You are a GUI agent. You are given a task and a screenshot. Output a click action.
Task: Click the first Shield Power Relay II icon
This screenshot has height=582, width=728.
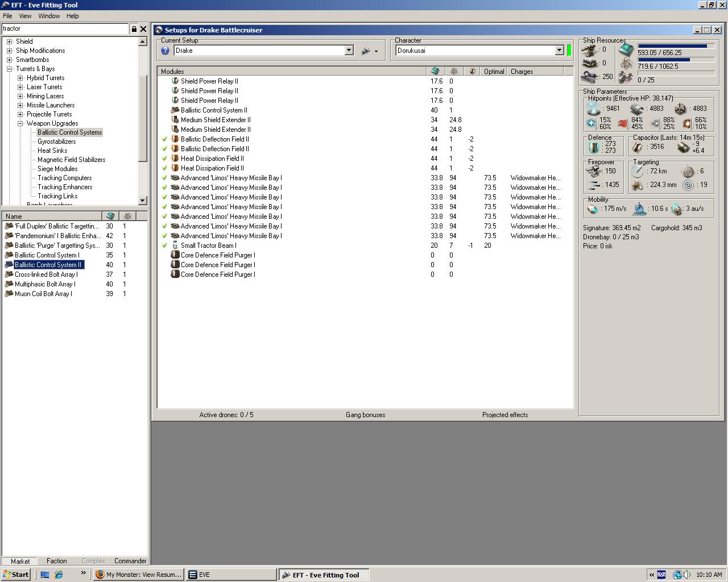pyautogui.click(x=175, y=81)
